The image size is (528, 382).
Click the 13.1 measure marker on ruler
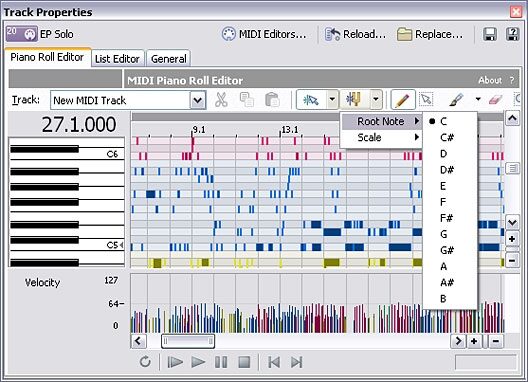(289, 130)
